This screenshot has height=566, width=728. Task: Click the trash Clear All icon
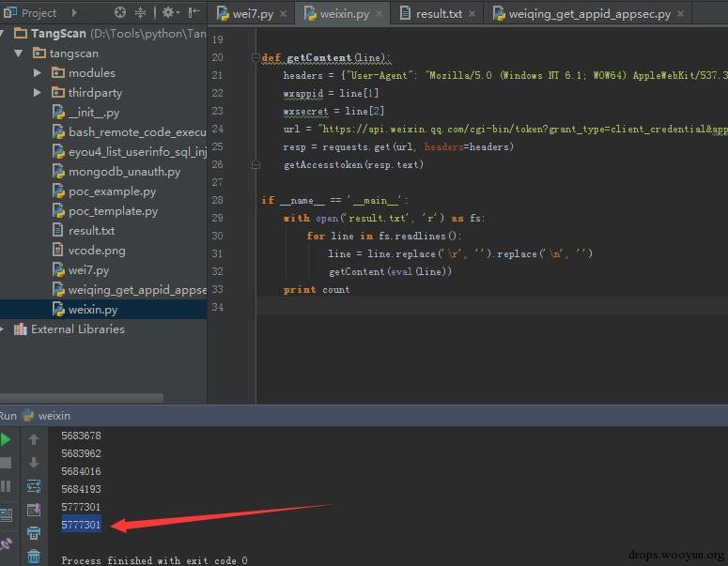point(34,556)
